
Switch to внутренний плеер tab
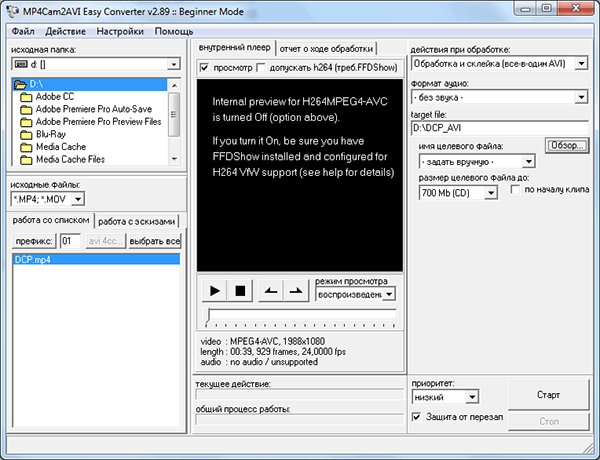pos(235,48)
